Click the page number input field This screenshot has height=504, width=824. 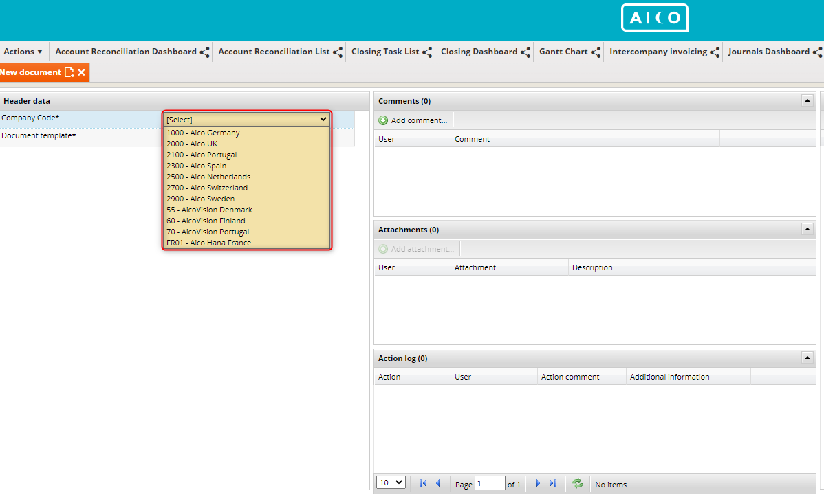[490, 483]
